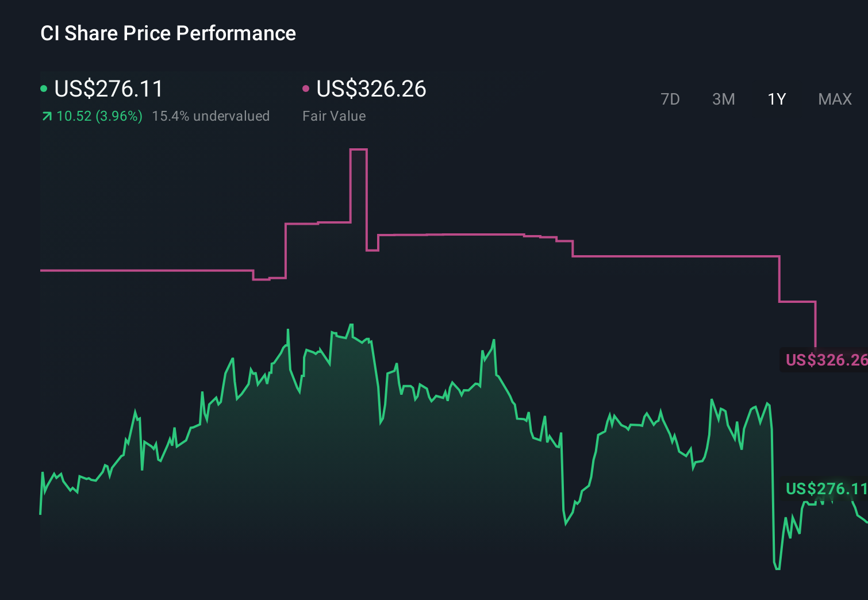Switch to the 3M time range

[x=723, y=99]
